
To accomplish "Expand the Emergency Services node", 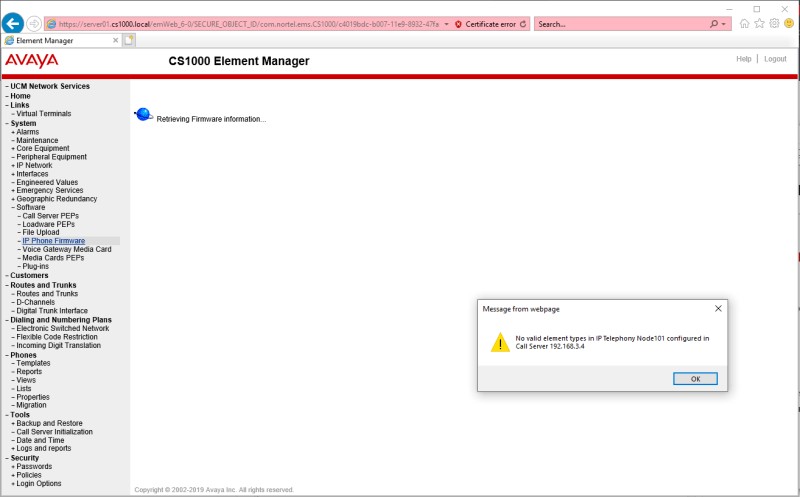I will click(13, 190).
